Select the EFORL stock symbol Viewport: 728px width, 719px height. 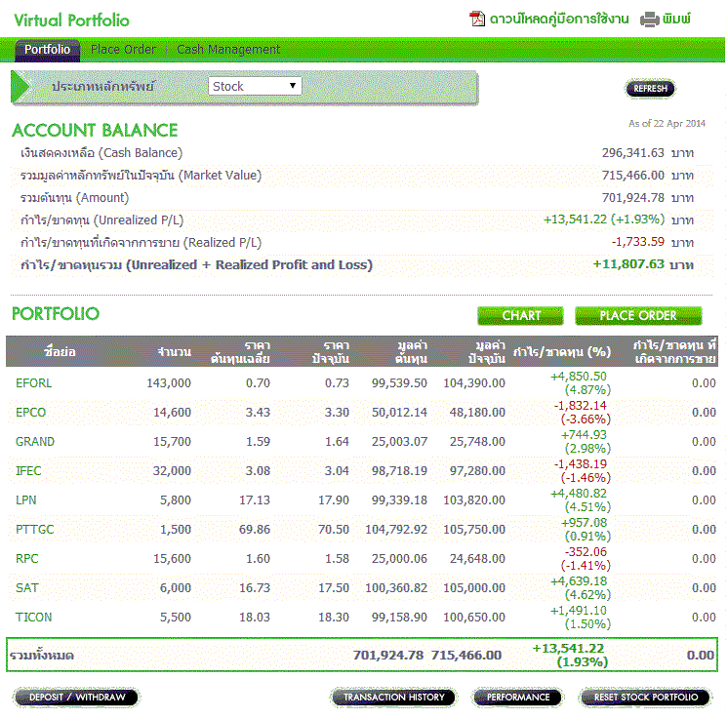click(33, 382)
